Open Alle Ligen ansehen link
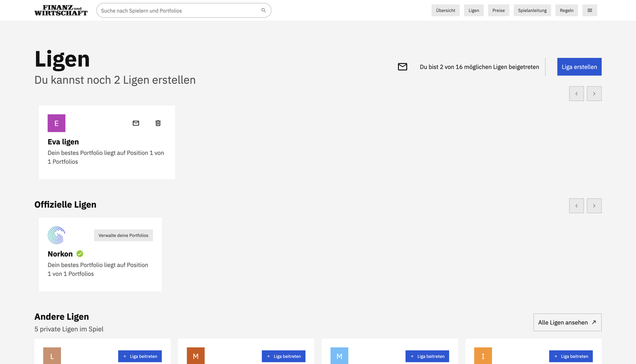The image size is (636, 364). click(567, 322)
